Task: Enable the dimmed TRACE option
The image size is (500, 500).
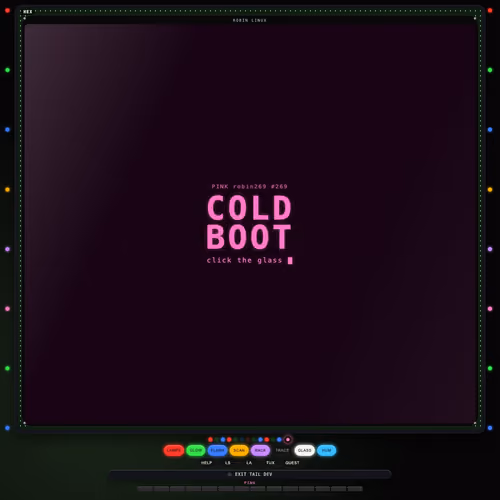Action: 282,450
